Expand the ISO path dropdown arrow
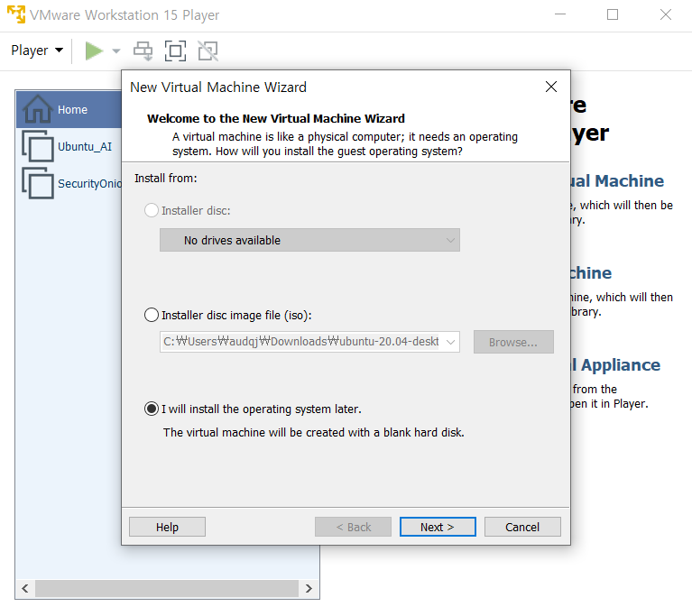 (450, 342)
